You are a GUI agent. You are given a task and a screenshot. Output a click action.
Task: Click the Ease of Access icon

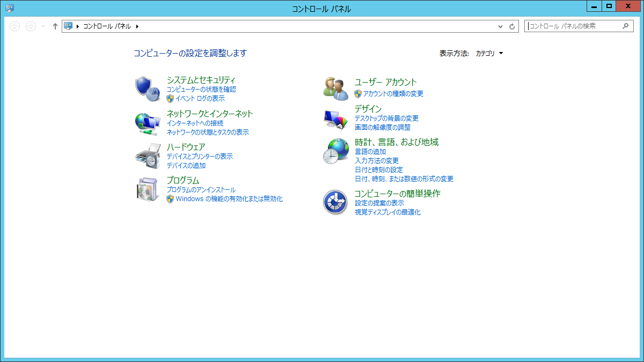[336, 202]
